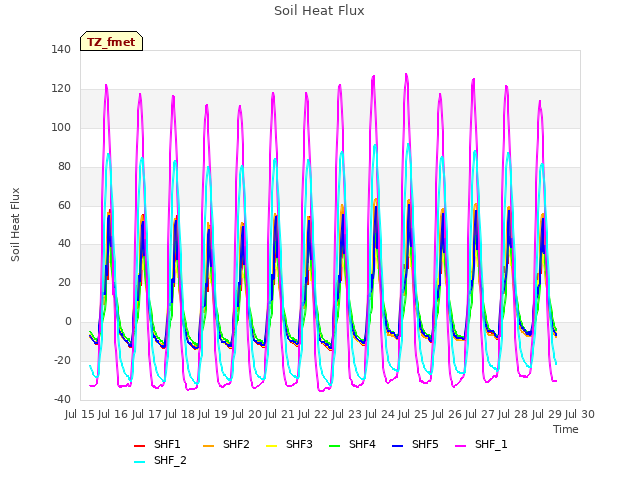This screenshot has width=640, height=480.
Task: Click the Jul 30 x-axis label
Action: [580, 414]
